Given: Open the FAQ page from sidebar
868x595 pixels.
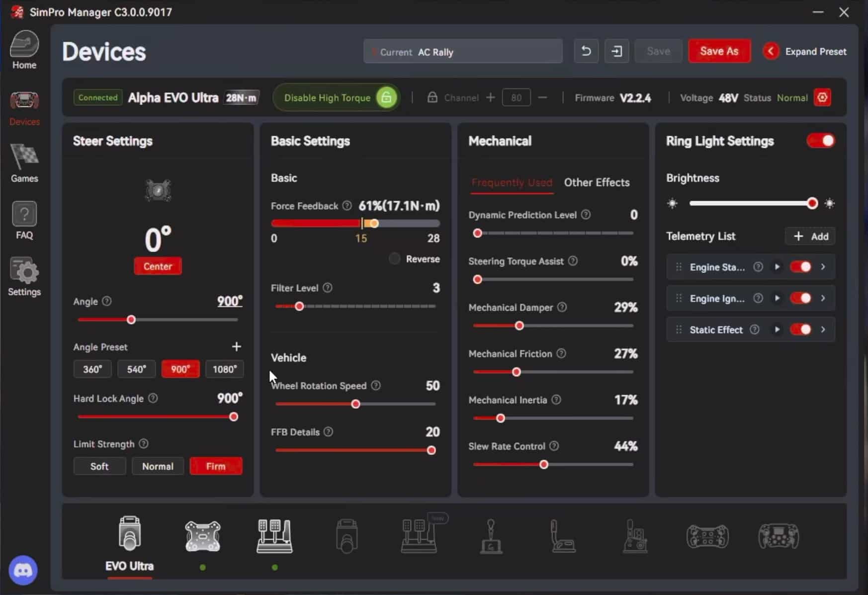Looking at the screenshot, I should coord(24,221).
